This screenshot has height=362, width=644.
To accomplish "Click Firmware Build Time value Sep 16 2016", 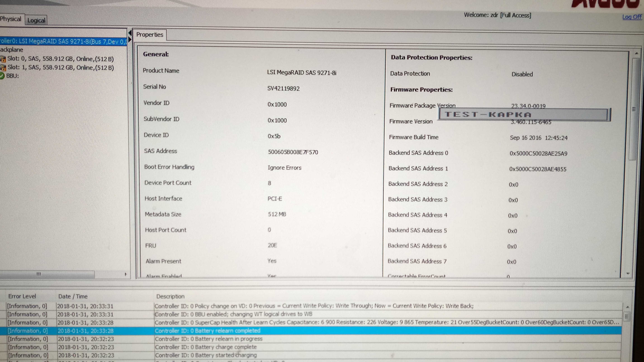I will click(x=539, y=138).
